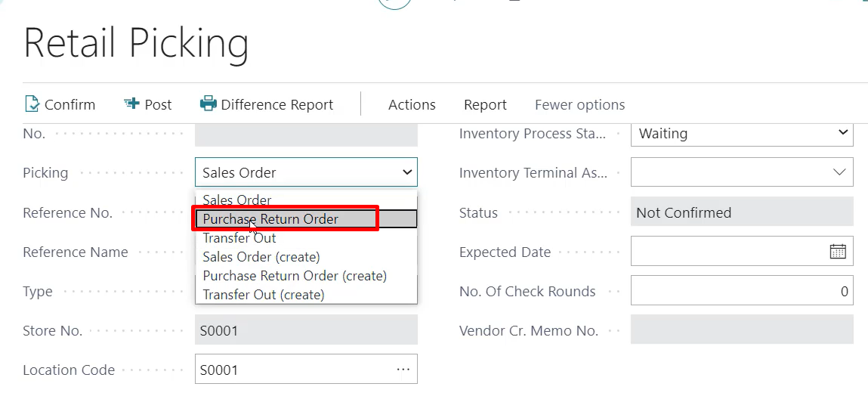Click the Confirm document icon
This screenshot has width=868, height=393.
(32, 104)
